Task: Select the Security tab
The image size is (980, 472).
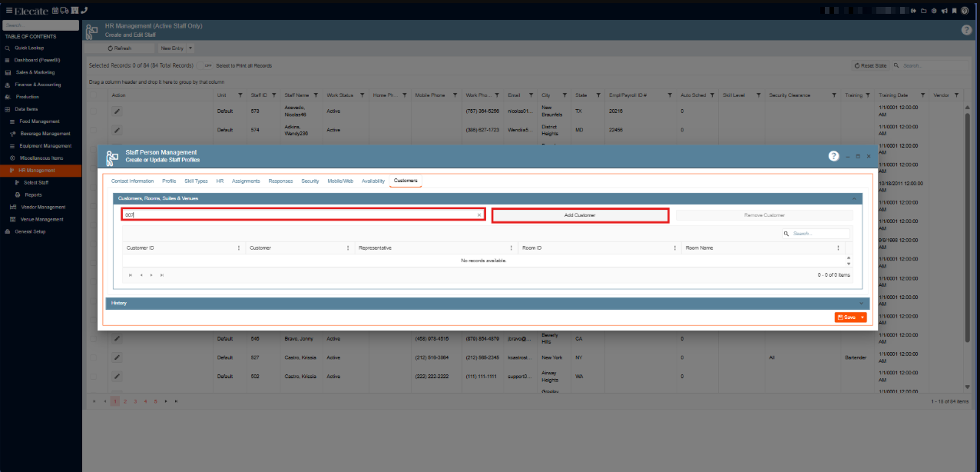Action: click(310, 181)
